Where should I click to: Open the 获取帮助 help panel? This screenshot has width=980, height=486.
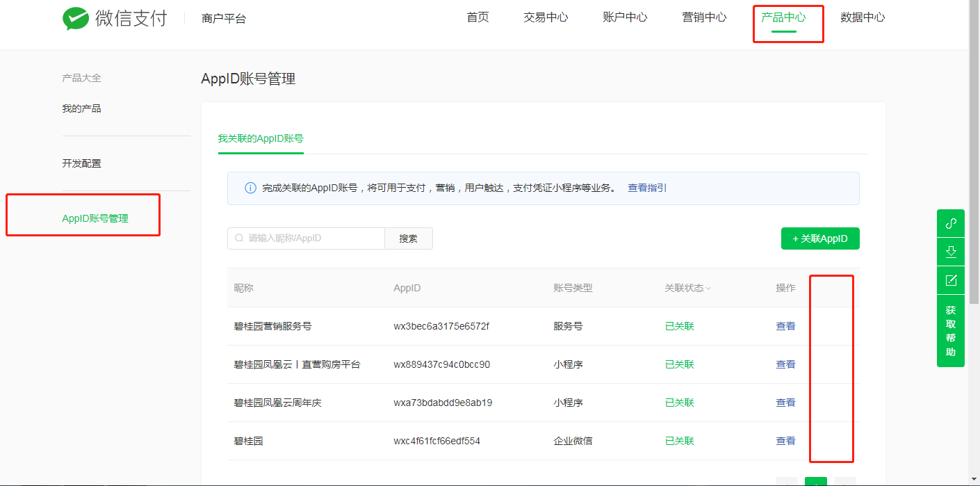pos(951,331)
